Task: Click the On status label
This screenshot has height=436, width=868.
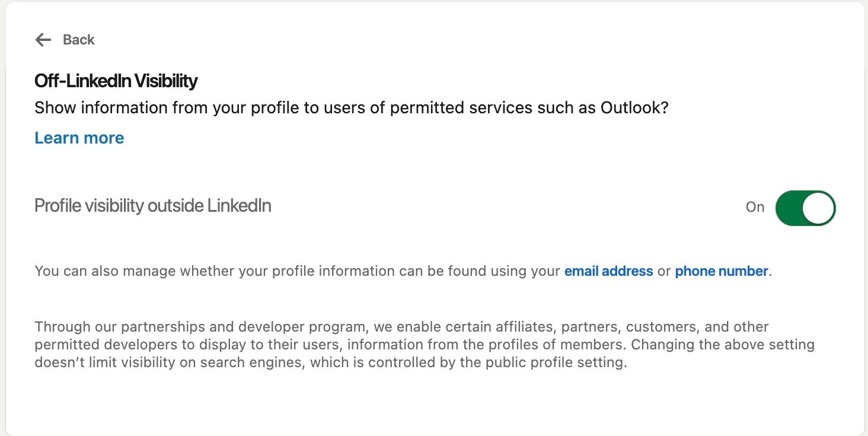Action: [755, 207]
